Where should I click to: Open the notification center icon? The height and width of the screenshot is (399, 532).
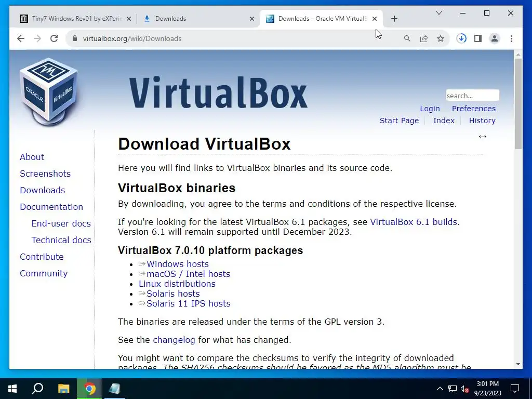click(515, 389)
